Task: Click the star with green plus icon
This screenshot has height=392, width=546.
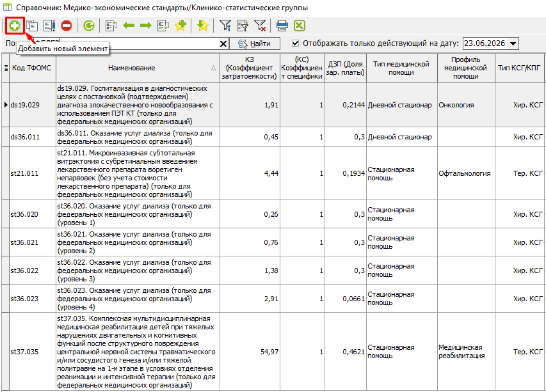Action: pyautogui.click(x=181, y=26)
